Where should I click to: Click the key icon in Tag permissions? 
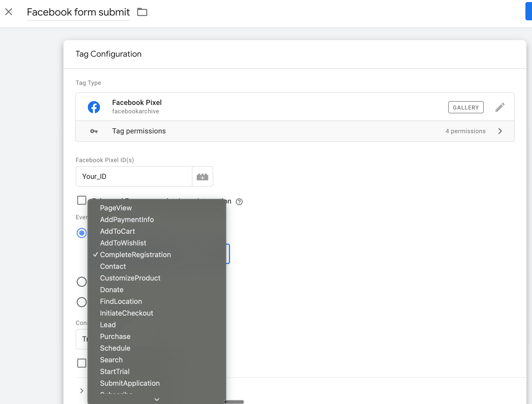click(x=94, y=131)
